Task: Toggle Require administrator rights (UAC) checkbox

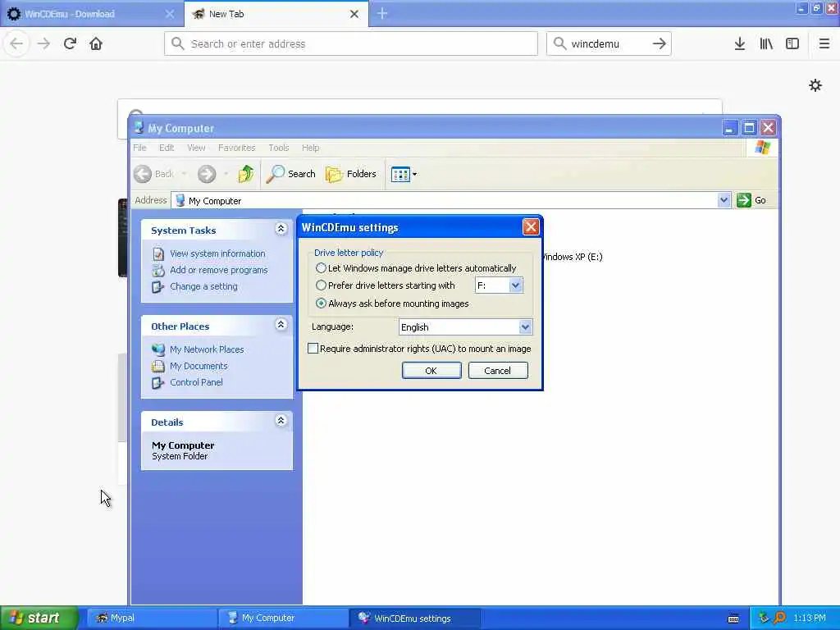Action: [x=313, y=349]
